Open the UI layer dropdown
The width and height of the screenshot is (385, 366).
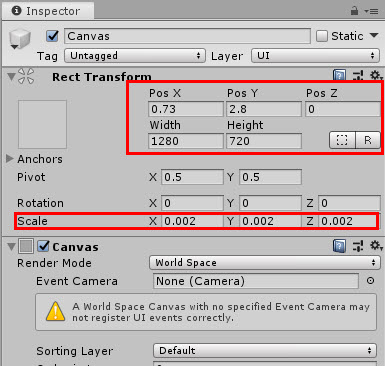[315, 56]
